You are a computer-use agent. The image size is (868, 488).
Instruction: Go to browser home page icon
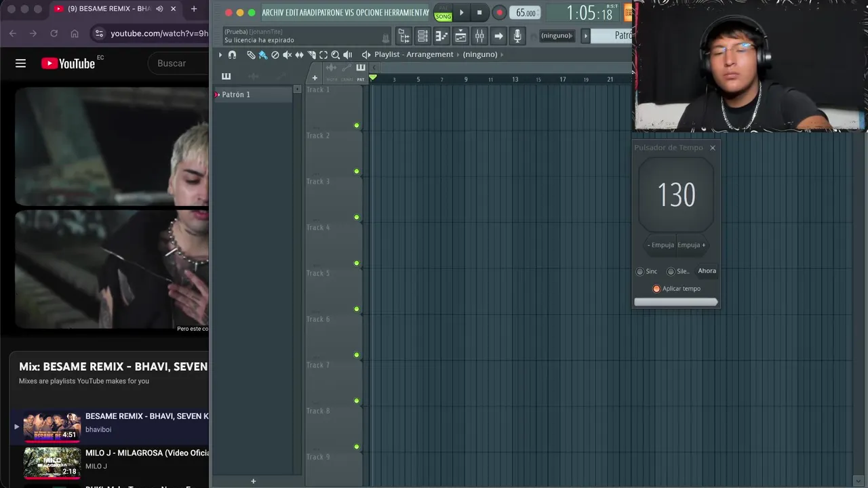75,33
